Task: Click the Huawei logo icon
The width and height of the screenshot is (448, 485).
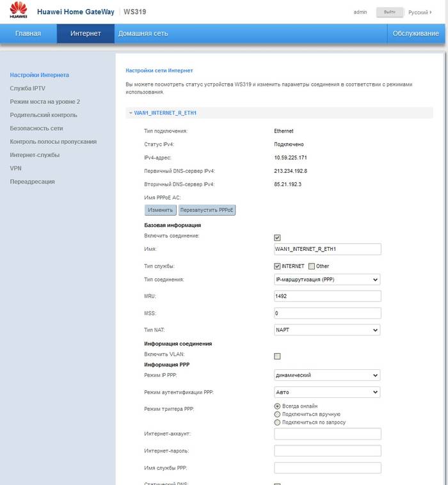Action: pyautogui.click(x=19, y=12)
